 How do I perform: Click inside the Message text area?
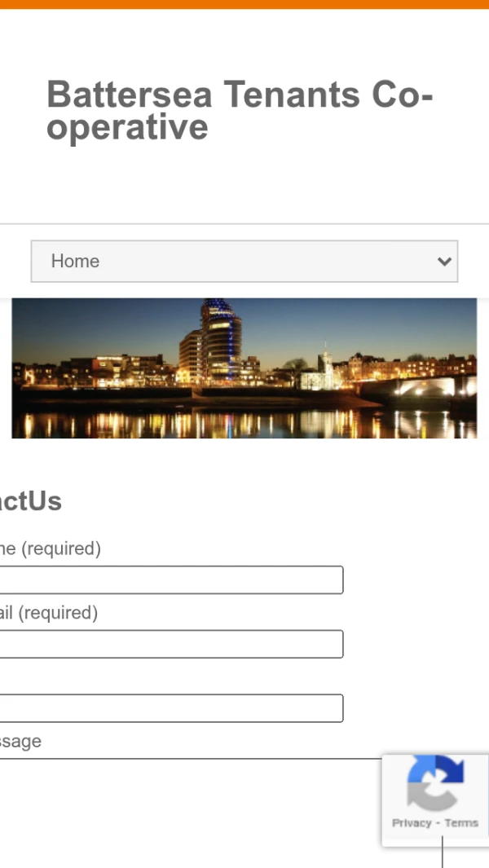point(187,807)
